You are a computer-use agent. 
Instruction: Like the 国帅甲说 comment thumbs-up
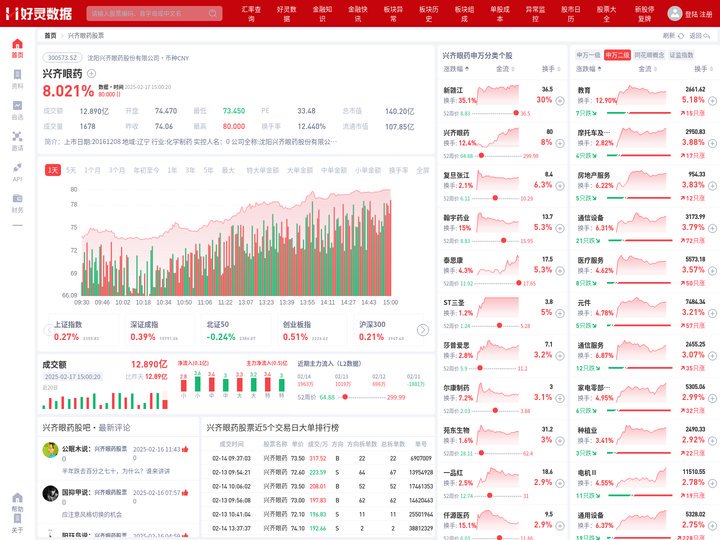click(185, 493)
